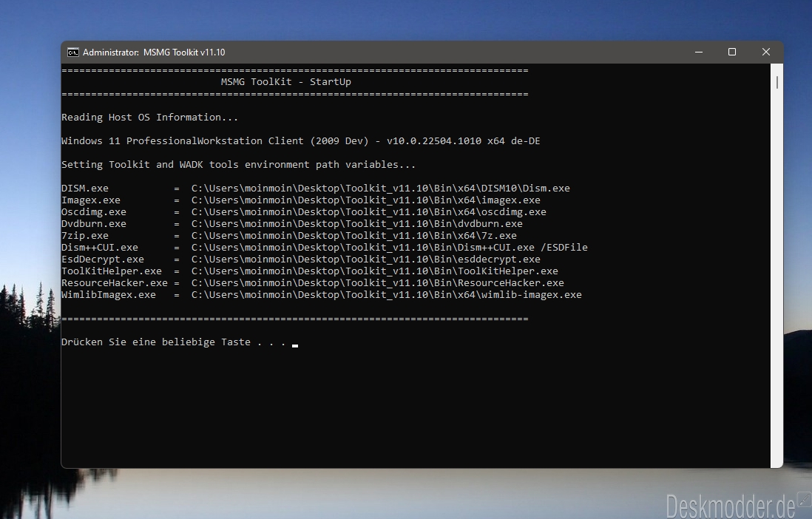Viewport: 812px width, 519px height.
Task: Click the 'Imagex.exe' label
Action: tap(91, 200)
